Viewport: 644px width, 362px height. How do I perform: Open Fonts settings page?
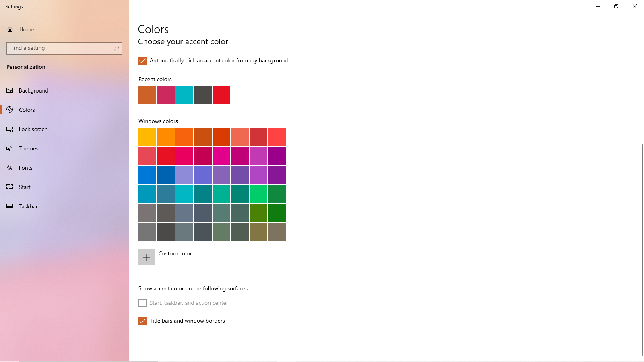(x=64, y=168)
